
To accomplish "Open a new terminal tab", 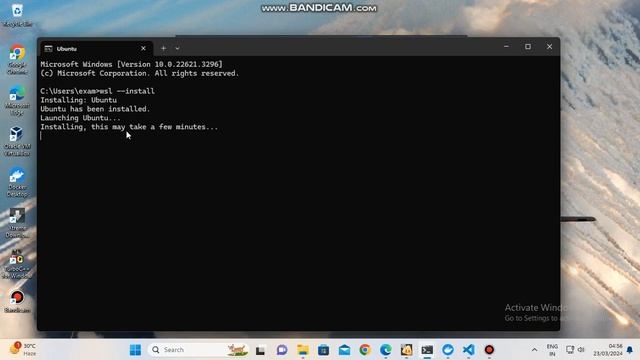I will (163, 48).
